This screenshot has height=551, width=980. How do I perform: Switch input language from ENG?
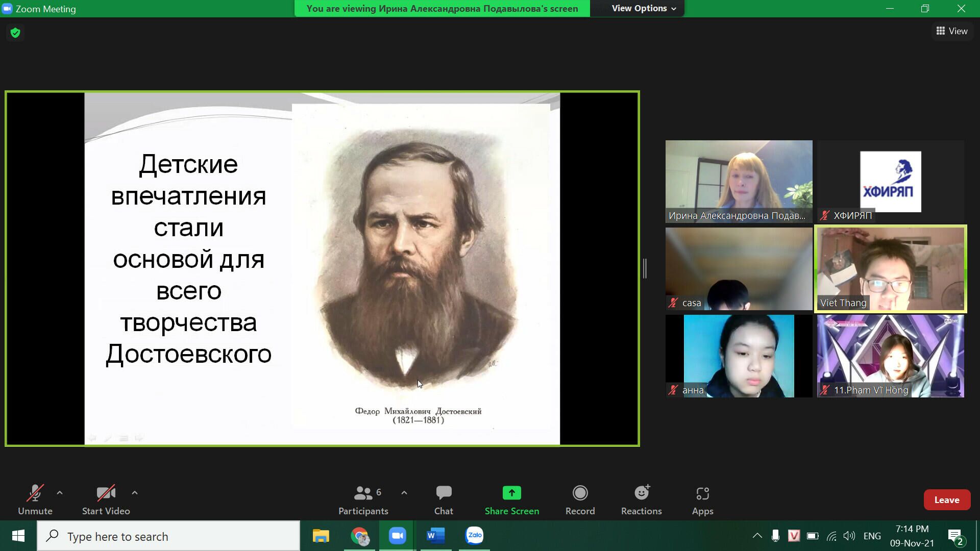872,536
